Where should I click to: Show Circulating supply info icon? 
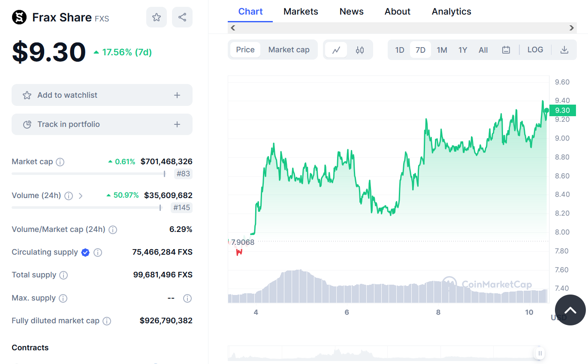pos(98,253)
